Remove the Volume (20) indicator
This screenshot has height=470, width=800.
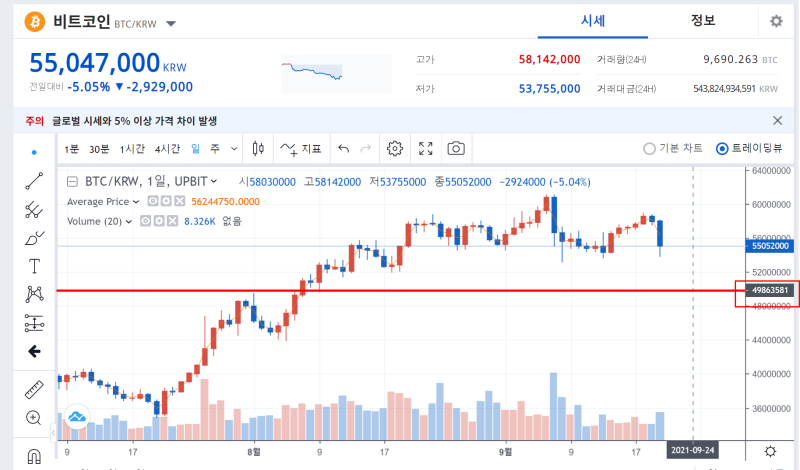(x=172, y=221)
